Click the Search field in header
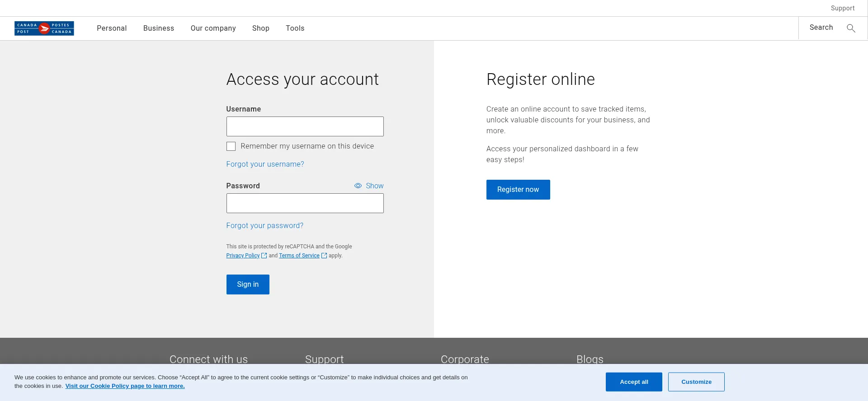The height and width of the screenshot is (401, 868). click(x=821, y=28)
